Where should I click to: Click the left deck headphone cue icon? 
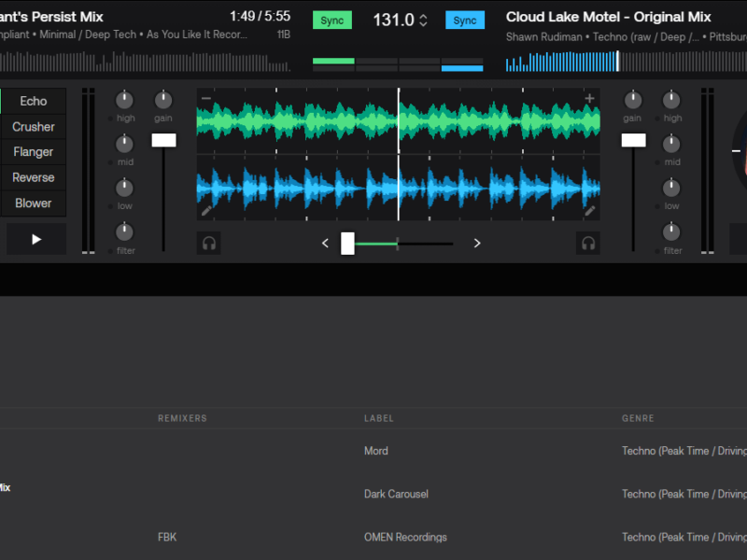click(x=209, y=243)
